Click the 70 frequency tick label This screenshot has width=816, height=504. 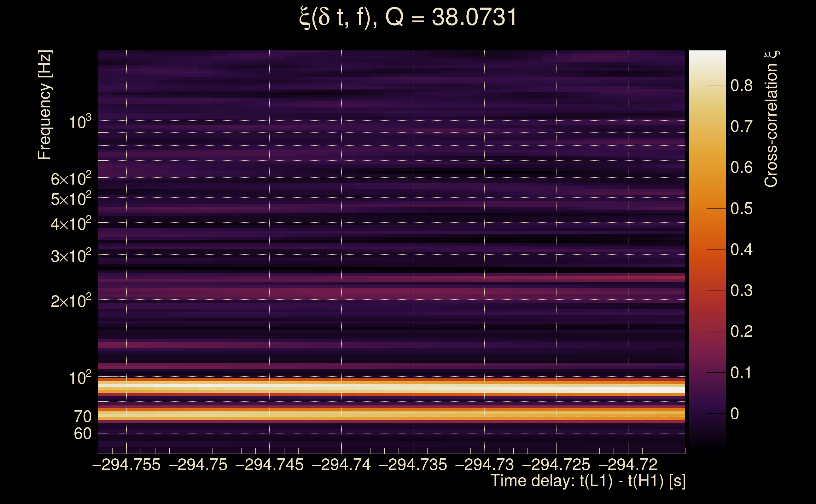click(82, 416)
